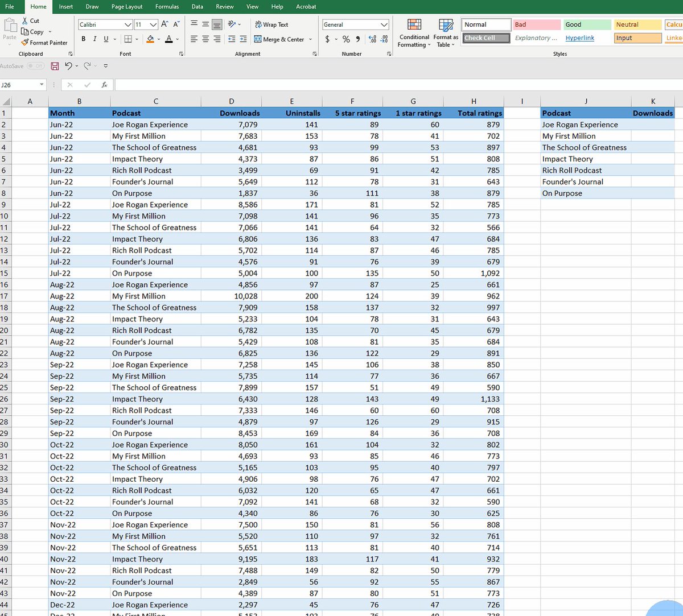Viewport: 683px width, 616px height.
Task: Toggle italic formatting
Action: click(94, 39)
